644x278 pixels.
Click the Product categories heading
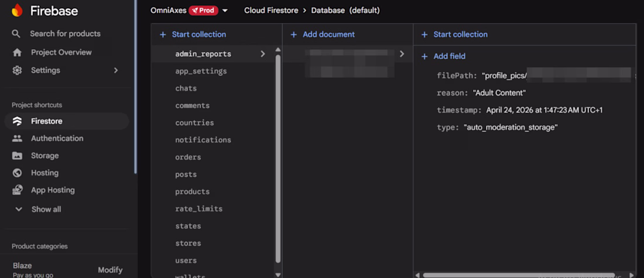pyautogui.click(x=40, y=246)
